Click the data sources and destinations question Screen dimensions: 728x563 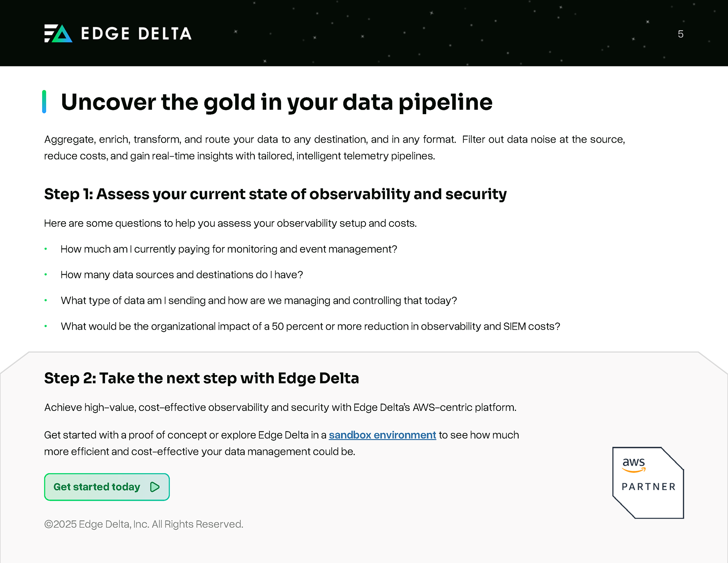tap(182, 275)
